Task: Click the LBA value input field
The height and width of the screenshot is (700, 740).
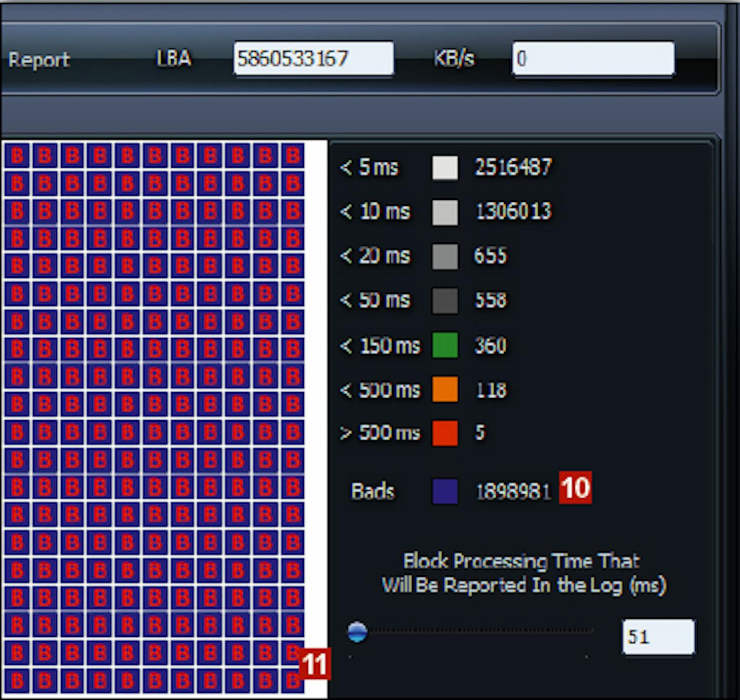Action: [313, 59]
